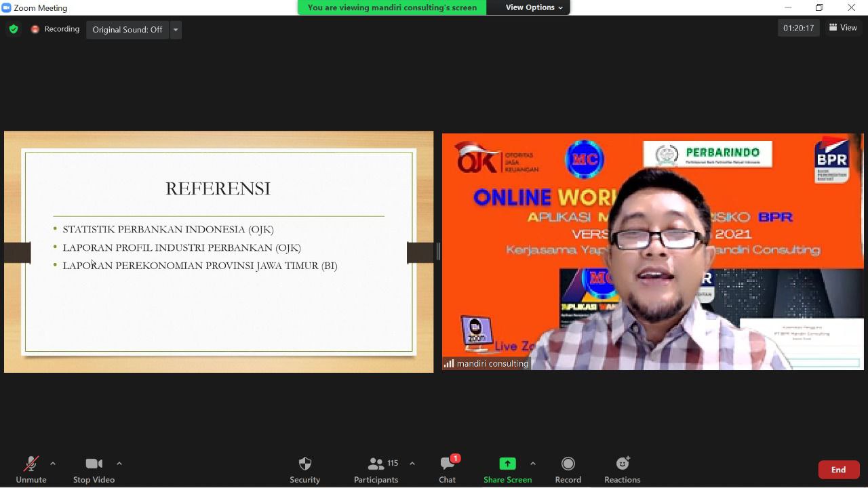Click the Zoom Meeting app icon in title bar
Screen dimensions: 868x488
(7, 7)
